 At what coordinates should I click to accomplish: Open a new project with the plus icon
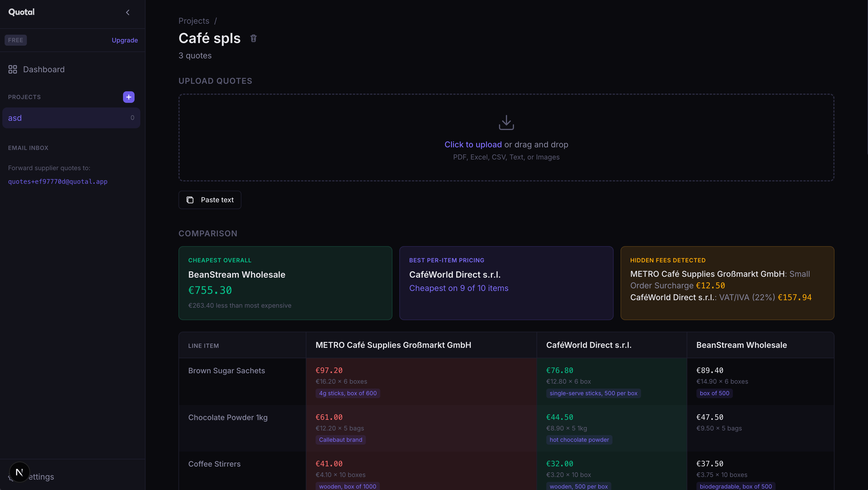click(x=128, y=97)
